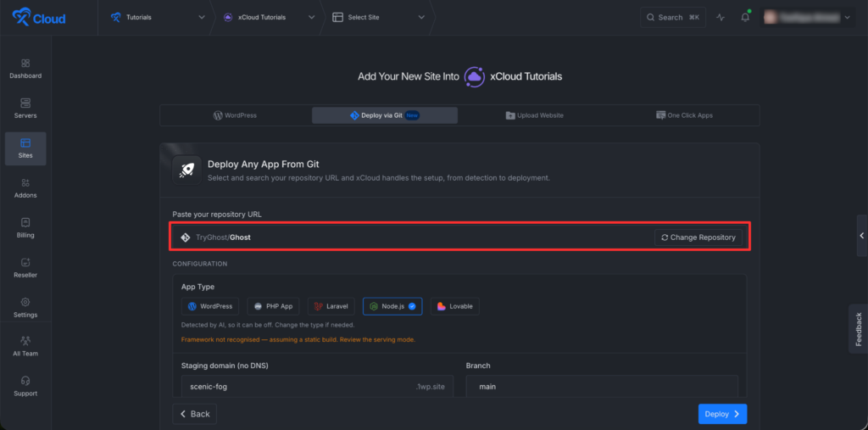Go to Servers in sidebar
This screenshot has height=430, width=868.
[25, 109]
